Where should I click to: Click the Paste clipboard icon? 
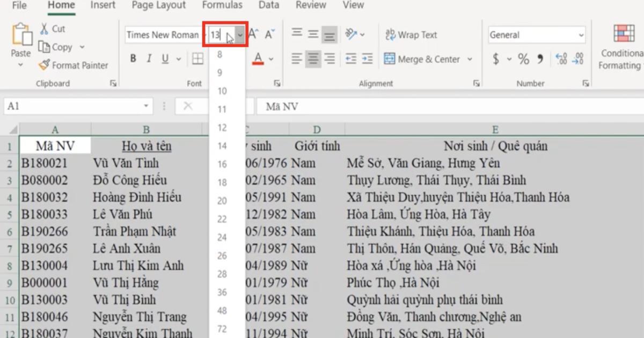(x=21, y=35)
